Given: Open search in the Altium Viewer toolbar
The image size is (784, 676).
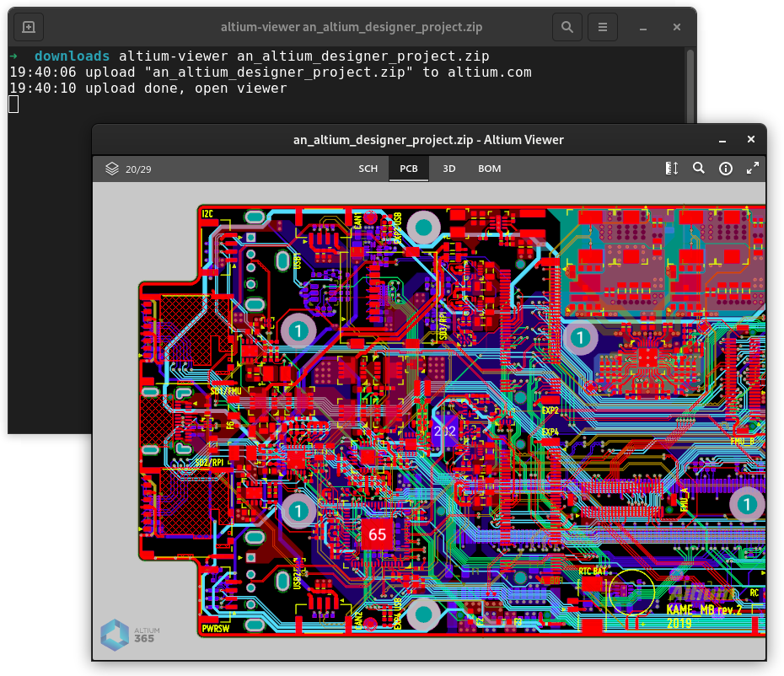Looking at the screenshot, I should 699,168.
